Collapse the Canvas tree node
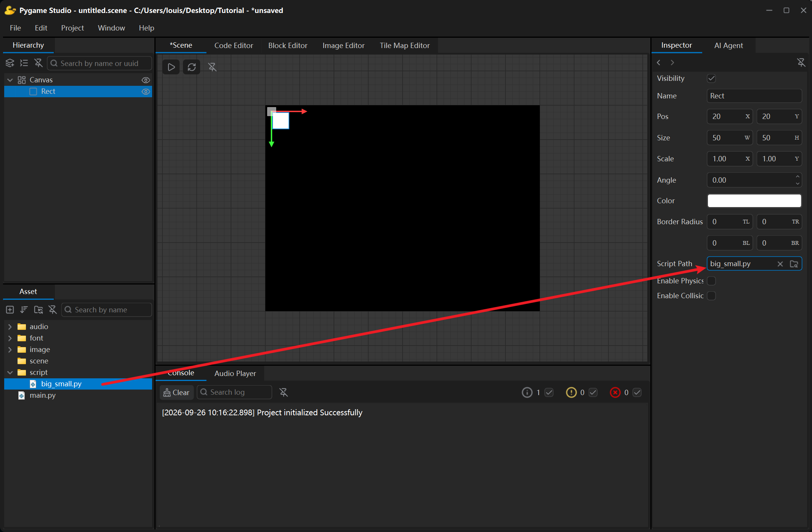The image size is (812, 532). pyautogui.click(x=10, y=80)
